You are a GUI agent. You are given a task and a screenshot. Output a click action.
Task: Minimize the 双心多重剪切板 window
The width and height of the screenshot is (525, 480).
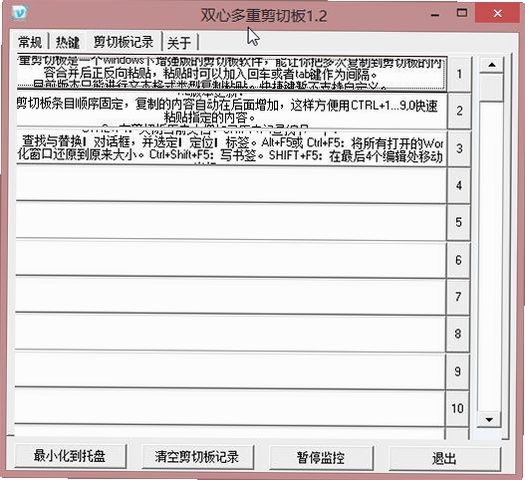435,14
